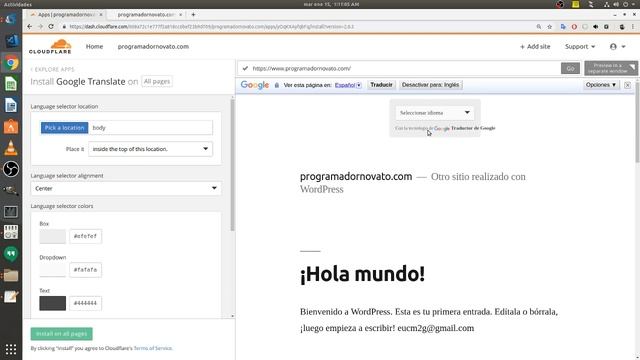Go back via Explore Apps link

coord(53,69)
